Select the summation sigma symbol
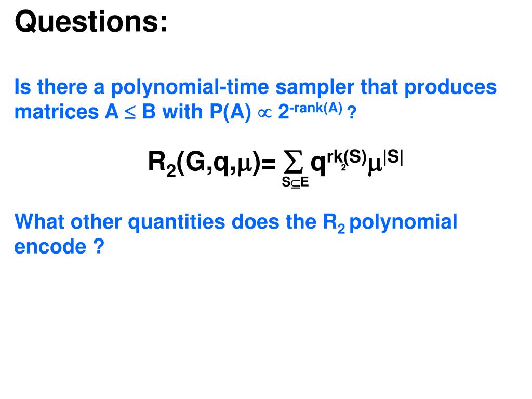This screenshot has width=532, height=399. (294, 164)
